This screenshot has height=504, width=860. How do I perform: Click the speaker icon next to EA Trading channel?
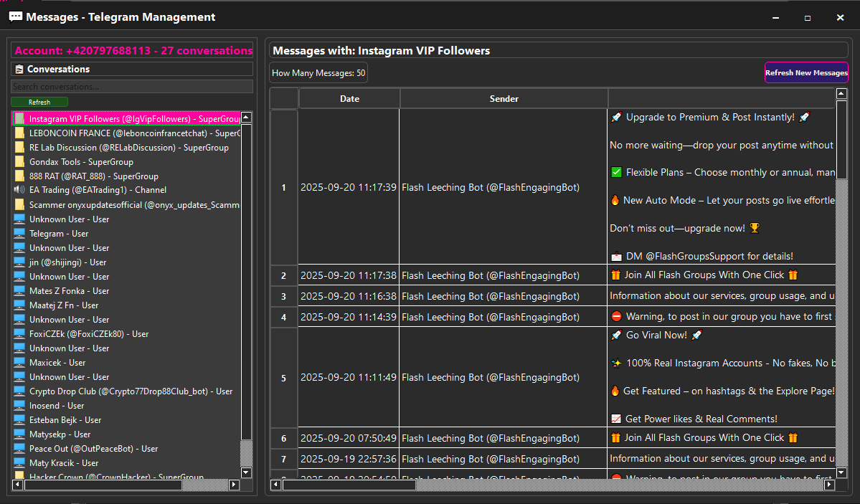point(21,190)
